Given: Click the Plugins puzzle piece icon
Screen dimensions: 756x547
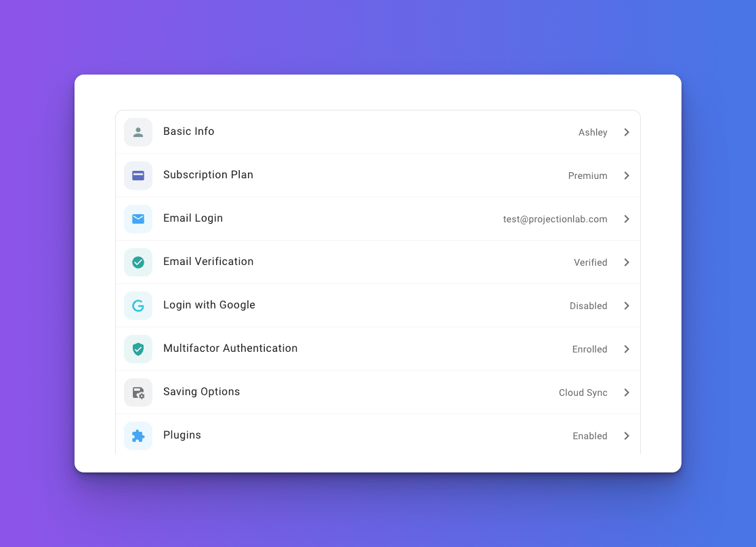Looking at the screenshot, I should [138, 436].
